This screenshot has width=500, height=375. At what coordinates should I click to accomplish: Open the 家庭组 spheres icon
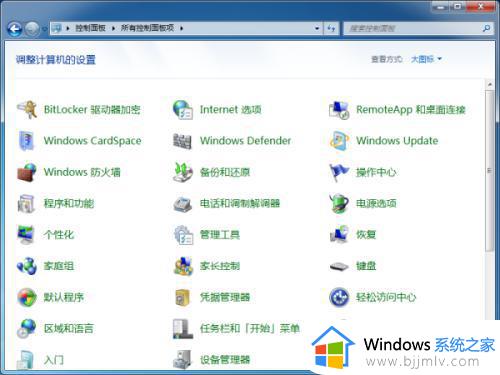27,266
